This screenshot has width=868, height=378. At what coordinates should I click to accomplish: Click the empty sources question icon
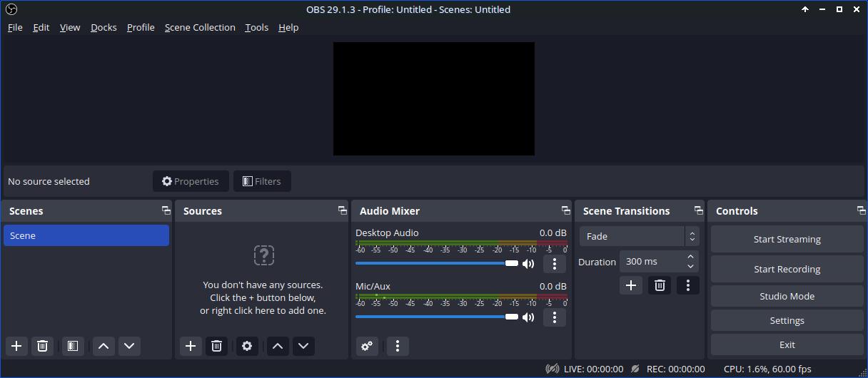[263, 255]
